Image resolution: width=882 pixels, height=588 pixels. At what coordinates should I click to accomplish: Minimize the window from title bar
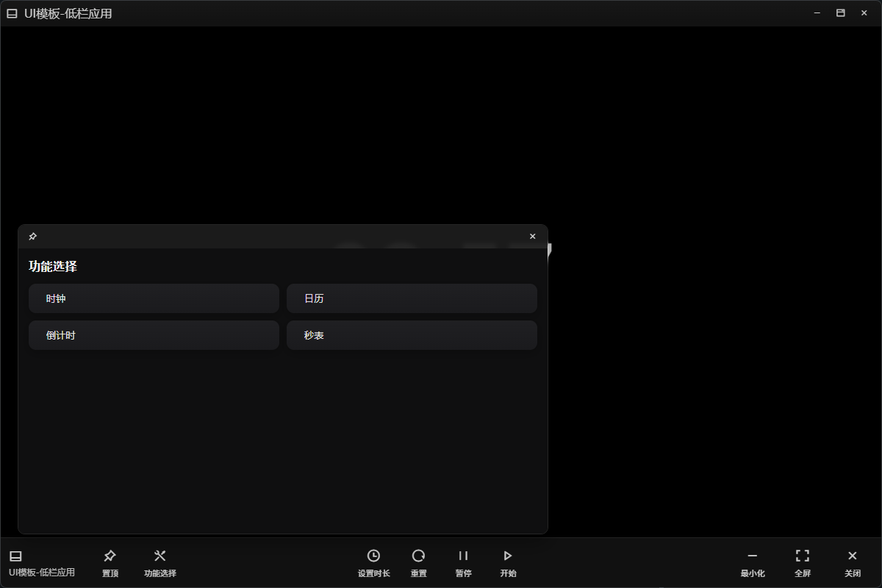click(x=817, y=13)
